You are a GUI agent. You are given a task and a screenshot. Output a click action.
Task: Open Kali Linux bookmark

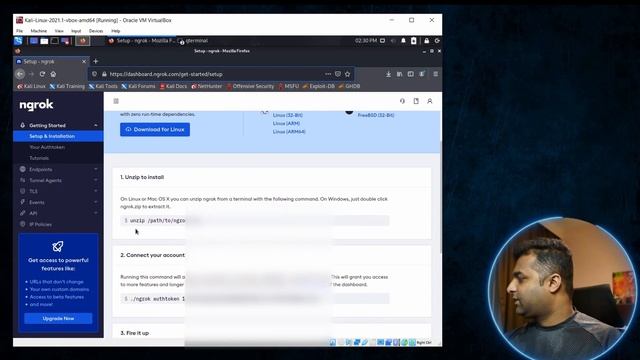(31, 87)
